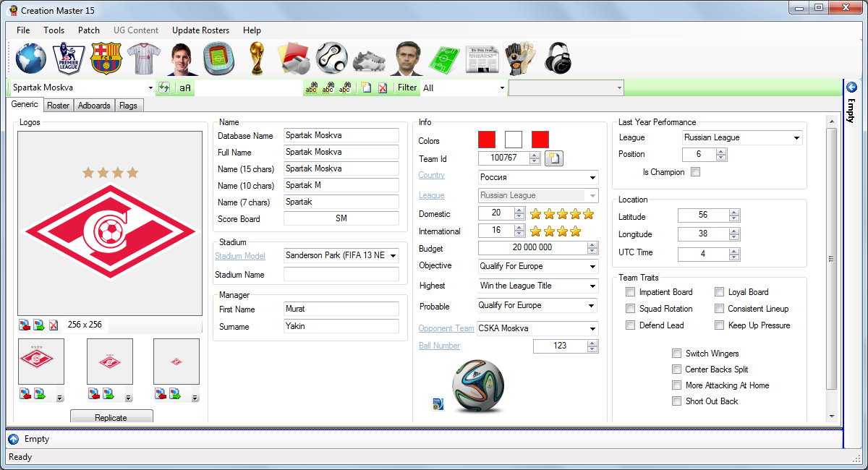This screenshot has height=470, width=868.
Task: Open the boots editor via shoe icon
Action: tap(369, 59)
